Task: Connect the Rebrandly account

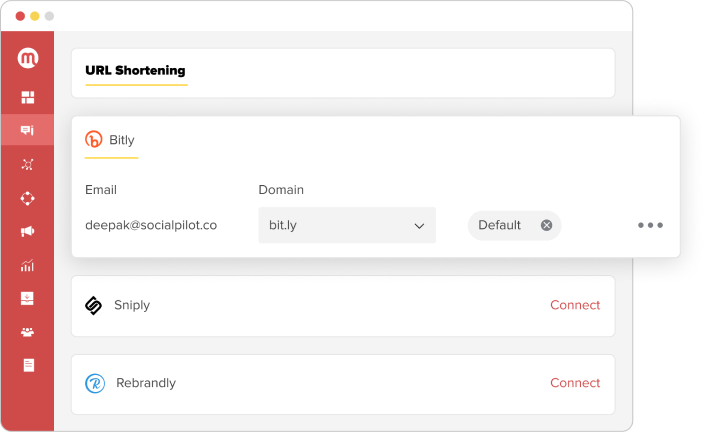Action: point(575,383)
